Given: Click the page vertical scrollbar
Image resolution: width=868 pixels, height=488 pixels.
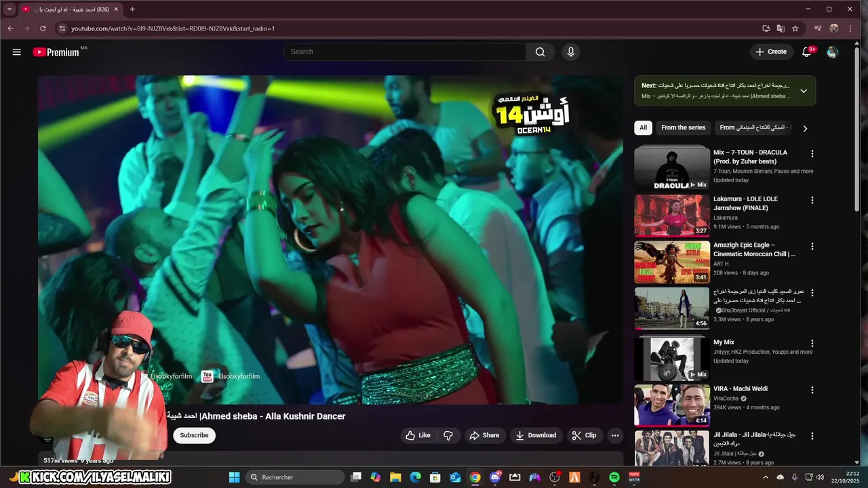Looking at the screenshot, I should [857, 129].
